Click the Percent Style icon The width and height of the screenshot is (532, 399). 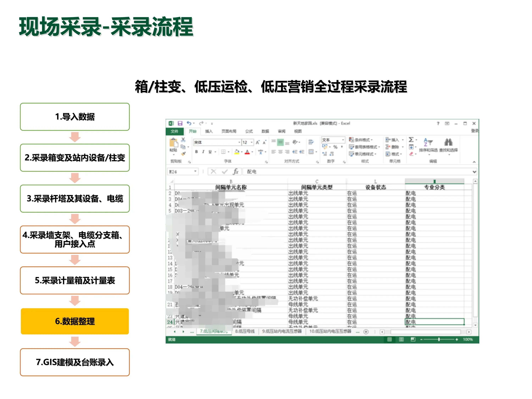(336, 147)
